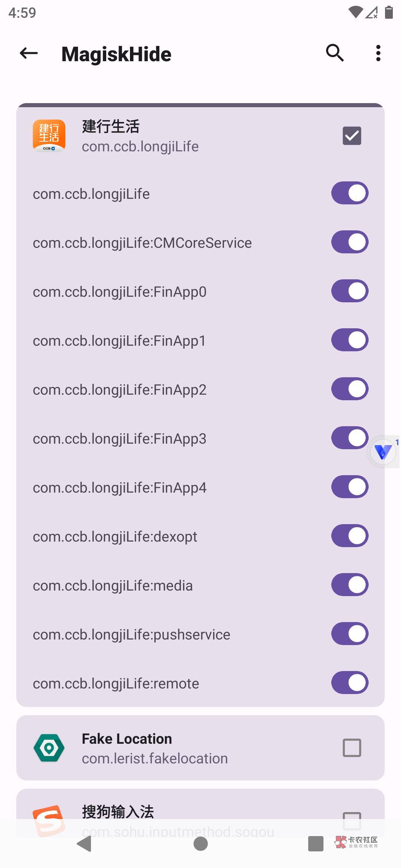Viewport: 401px width, 868px height.
Task: Toggle off FinApp0 process
Action: click(350, 291)
